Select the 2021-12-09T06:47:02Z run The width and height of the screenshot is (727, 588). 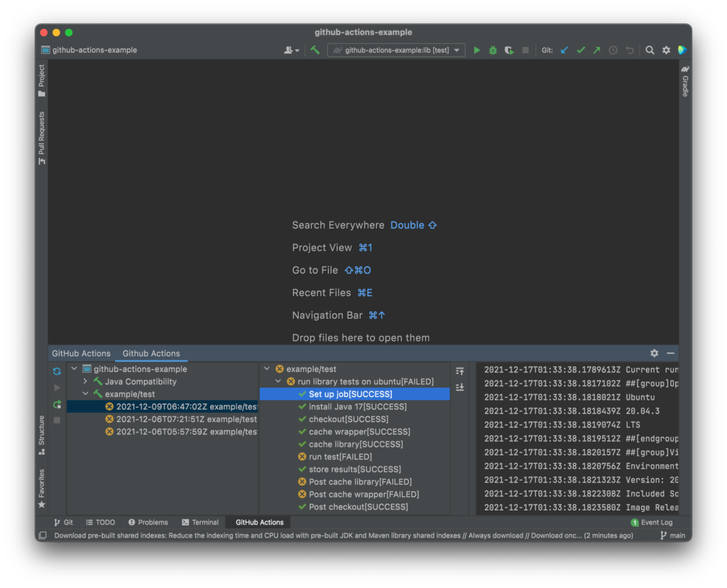163,407
